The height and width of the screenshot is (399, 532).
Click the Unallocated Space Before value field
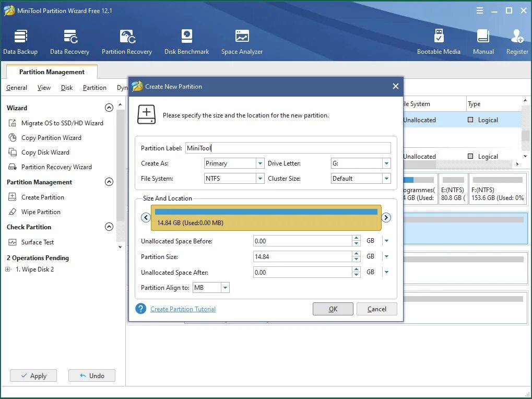point(303,241)
